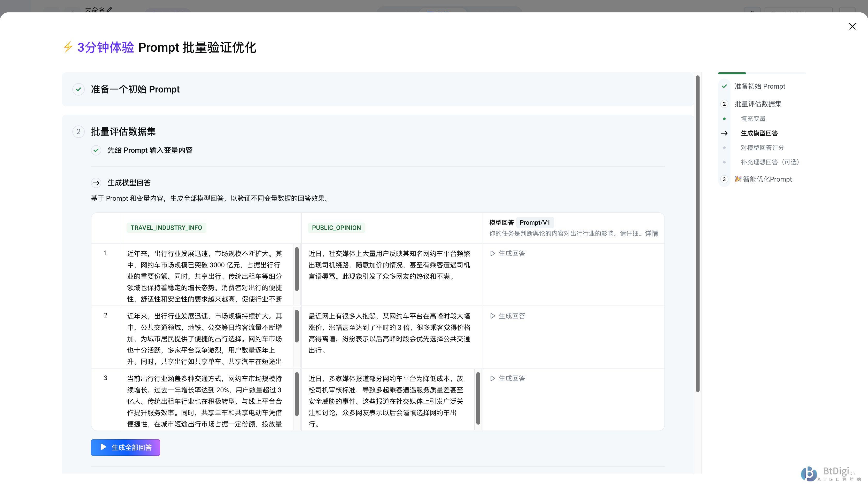The image size is (868, 484).
Task: Click green dot beside 填充变量
Action: [x=724, y=119]
